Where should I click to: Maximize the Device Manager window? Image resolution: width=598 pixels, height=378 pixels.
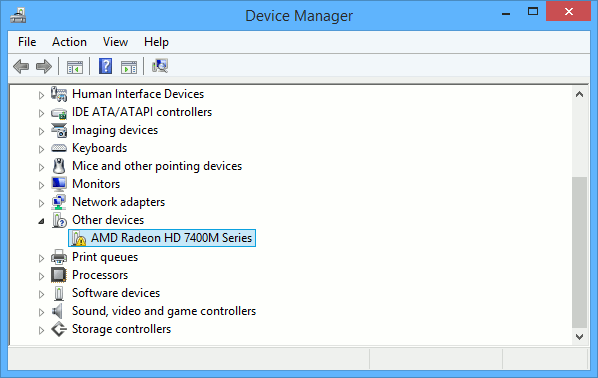coord(533,12)
